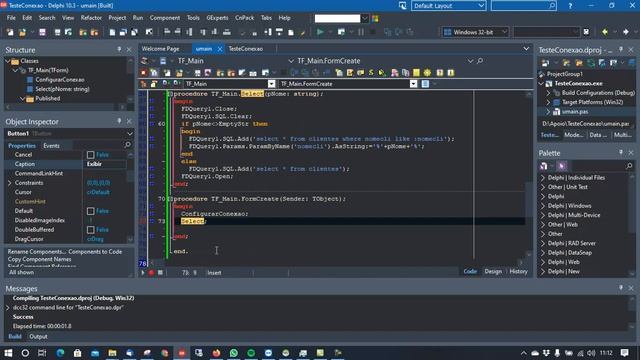
Task: Switch to the Welcome Page tab
Action: pos(160,49)
